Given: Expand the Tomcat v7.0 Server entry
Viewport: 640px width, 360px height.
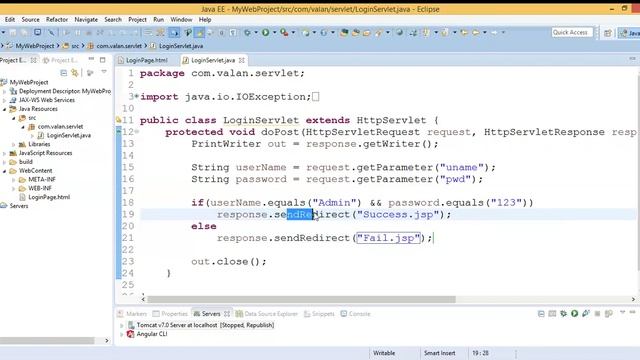Looking at the screenshot, I should click(122, 325).
